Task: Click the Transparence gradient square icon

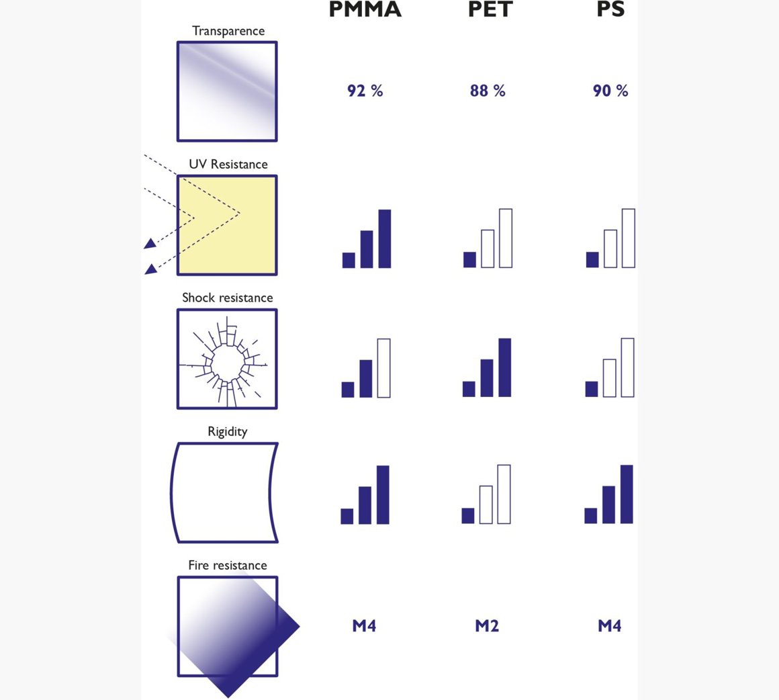Action: click(x=227, y=91)
